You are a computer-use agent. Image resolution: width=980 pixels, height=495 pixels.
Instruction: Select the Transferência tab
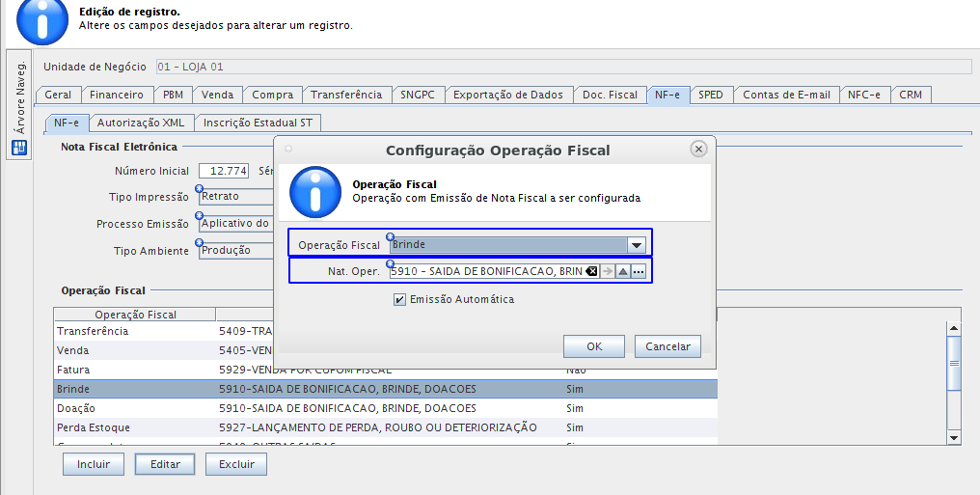[346, 95]
